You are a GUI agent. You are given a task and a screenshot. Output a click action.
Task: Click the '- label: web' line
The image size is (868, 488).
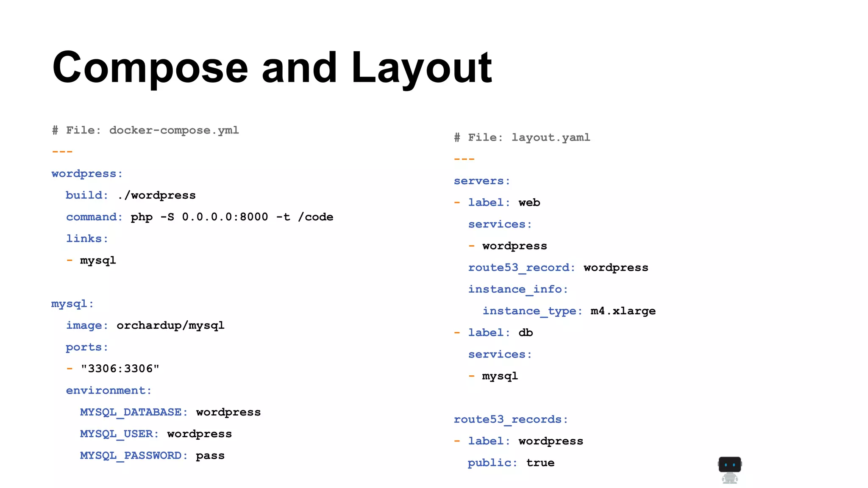click(x=497, y=202)
